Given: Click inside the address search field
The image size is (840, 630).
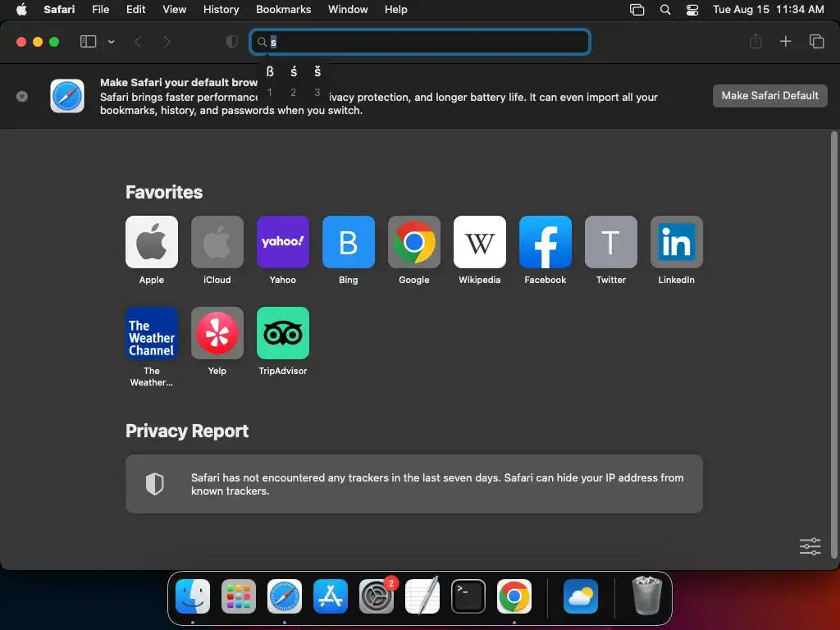Looking at the screenshot, I should click(x=420, y=42).
